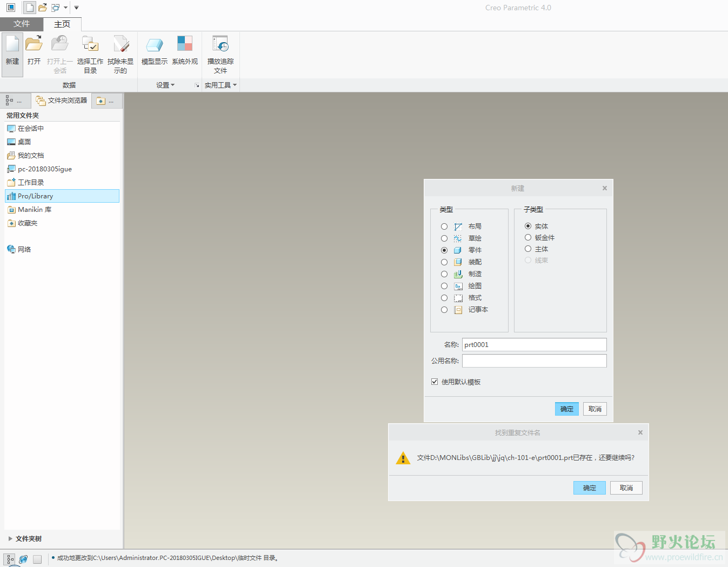Toggle the 使用默认模板 checkbox
The image size is (728, 567).
coord(435,382)
